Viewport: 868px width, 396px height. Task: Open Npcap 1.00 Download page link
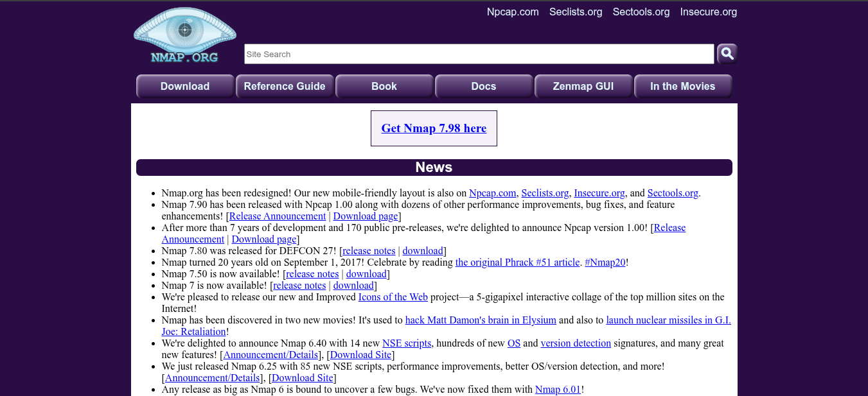tap(264, 239)
